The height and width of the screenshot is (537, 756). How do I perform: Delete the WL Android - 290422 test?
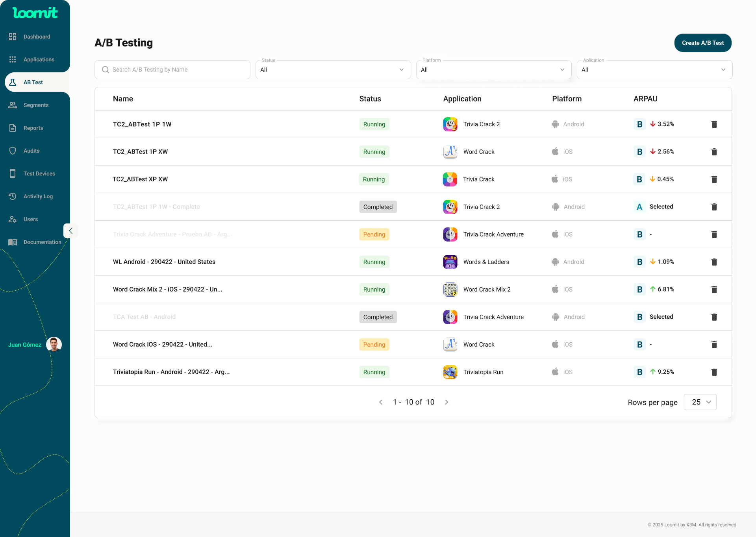pyautogui.click(x=714, y=262)
